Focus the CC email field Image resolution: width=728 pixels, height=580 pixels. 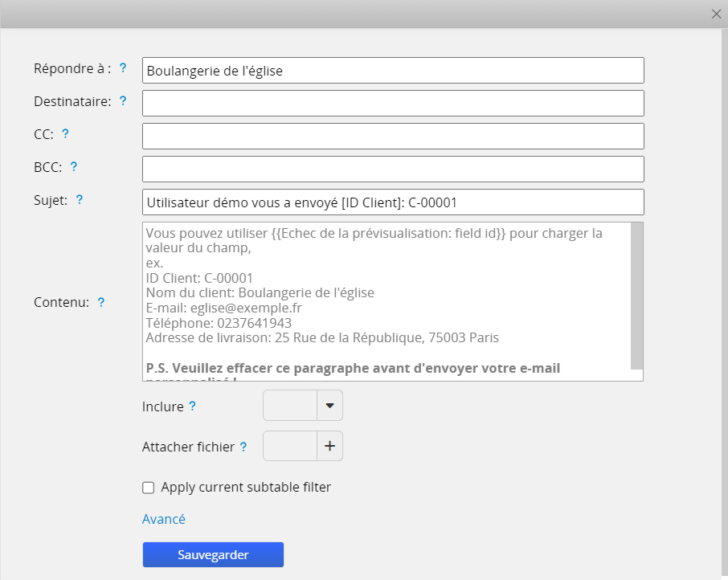[x=393, y=137]
